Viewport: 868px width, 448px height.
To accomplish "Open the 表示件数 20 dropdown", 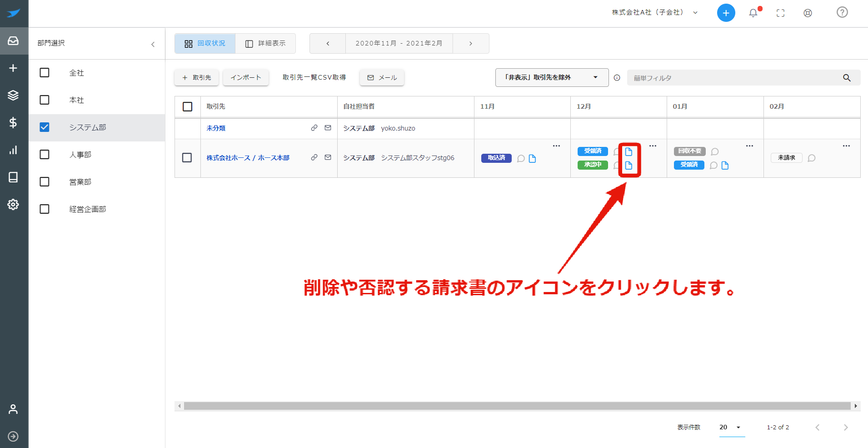I will pyautogui.click(x=732, y=428).
